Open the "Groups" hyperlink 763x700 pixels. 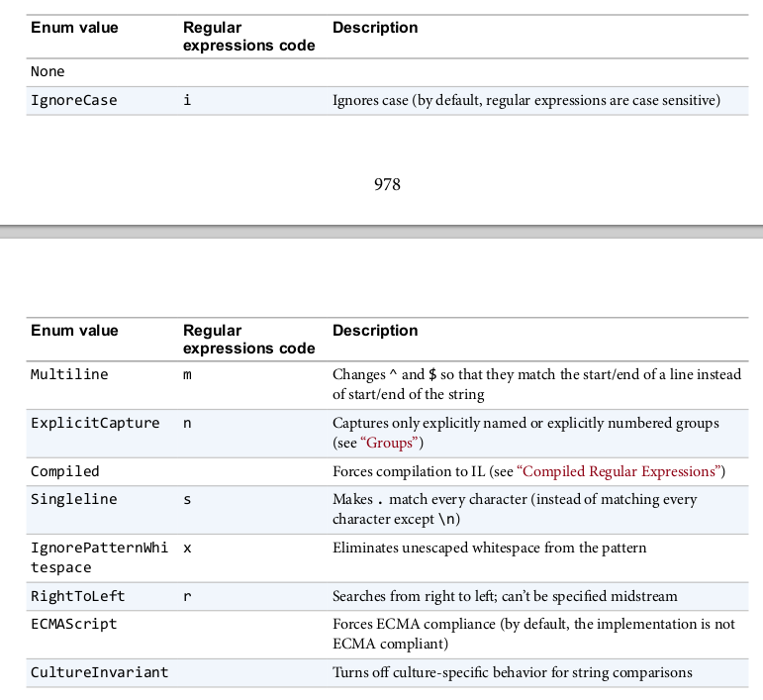(391, 443)
